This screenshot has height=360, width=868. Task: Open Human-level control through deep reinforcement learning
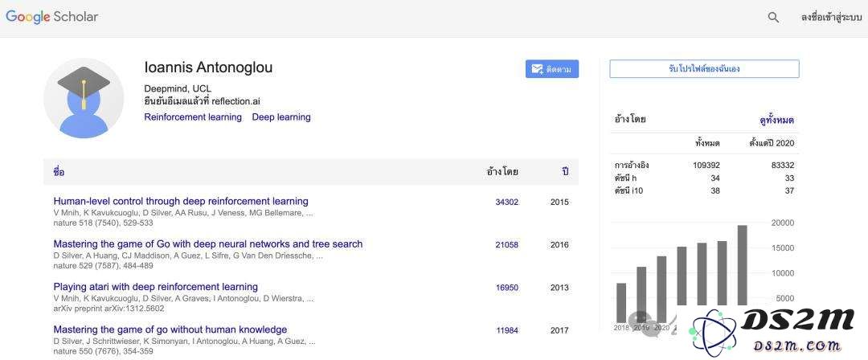coord(181,202)
